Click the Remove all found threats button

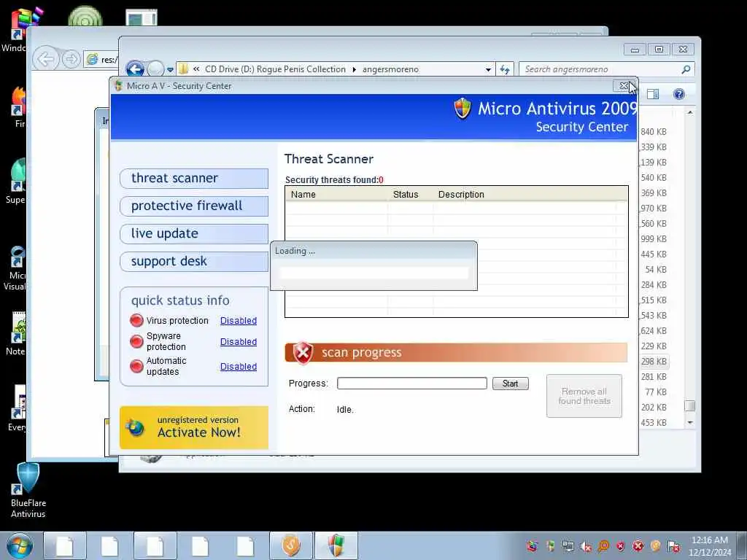point(584,396)
